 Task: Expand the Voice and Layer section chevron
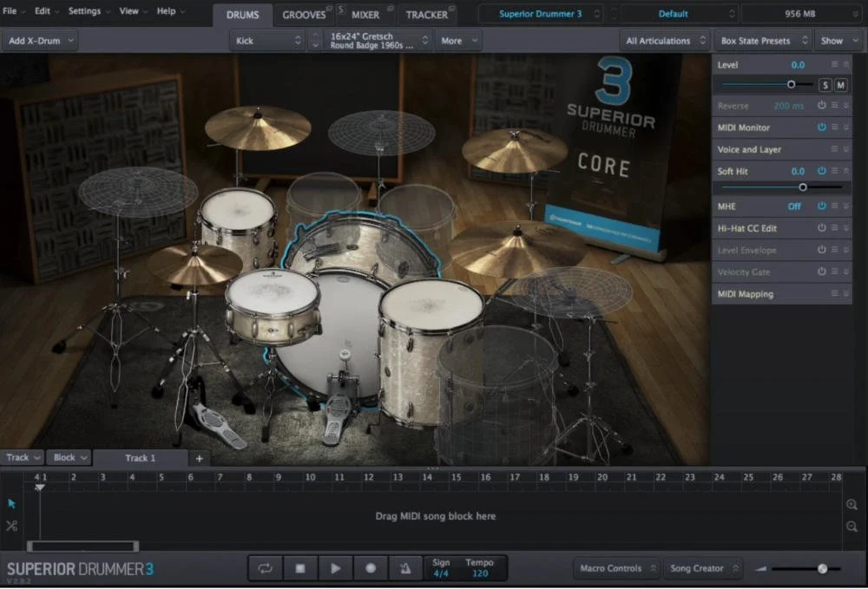pyautogui.click(x=845, y=149)
